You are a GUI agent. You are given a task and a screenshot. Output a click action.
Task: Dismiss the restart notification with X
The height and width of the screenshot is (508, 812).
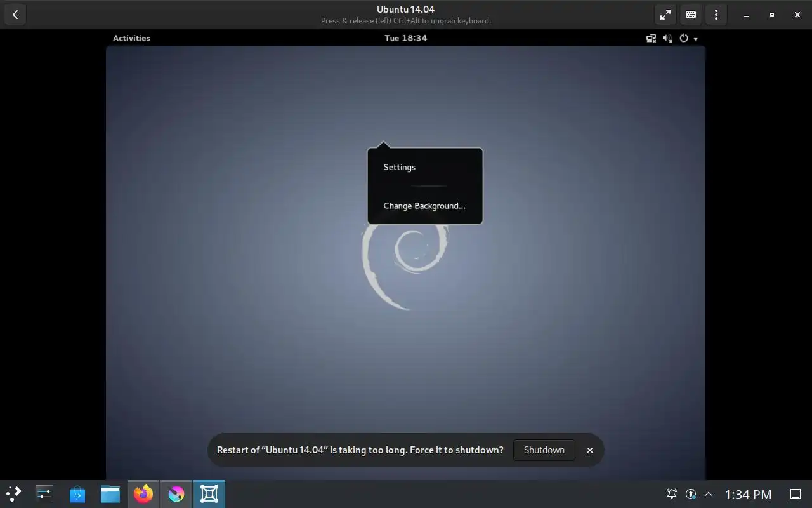tap(590, 450)
